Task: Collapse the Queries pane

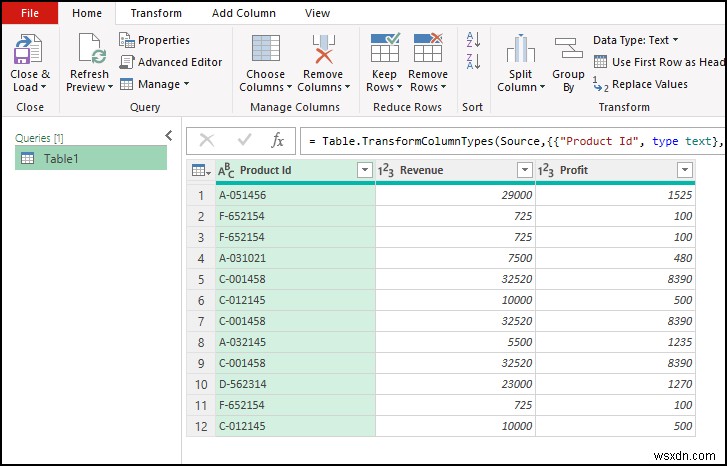Action: [169, 135]
